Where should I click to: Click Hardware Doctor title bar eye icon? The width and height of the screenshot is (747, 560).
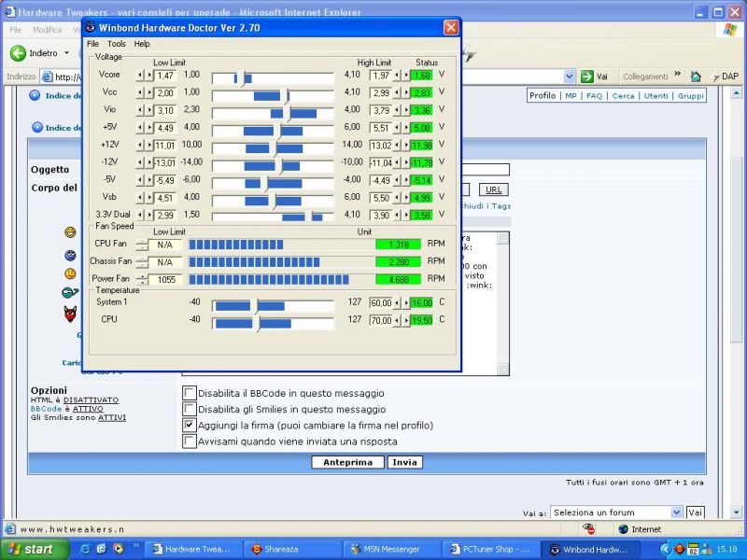[x=90, y=28]
